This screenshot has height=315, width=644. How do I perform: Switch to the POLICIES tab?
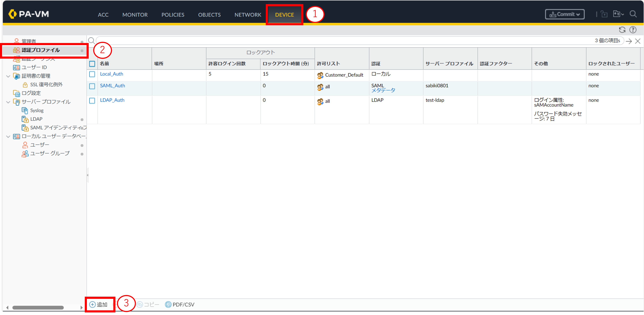pyautogui.click(x=173, y=15)
